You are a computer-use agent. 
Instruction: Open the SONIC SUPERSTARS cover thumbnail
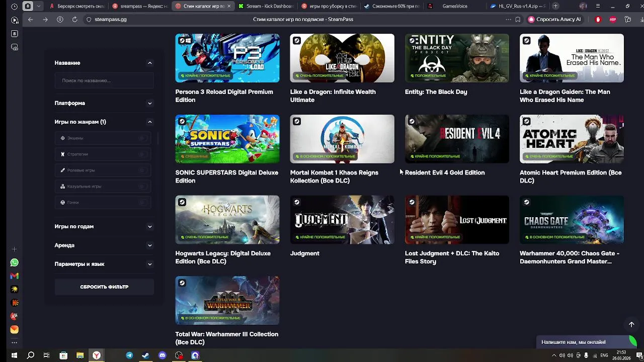tap(227, 139)
